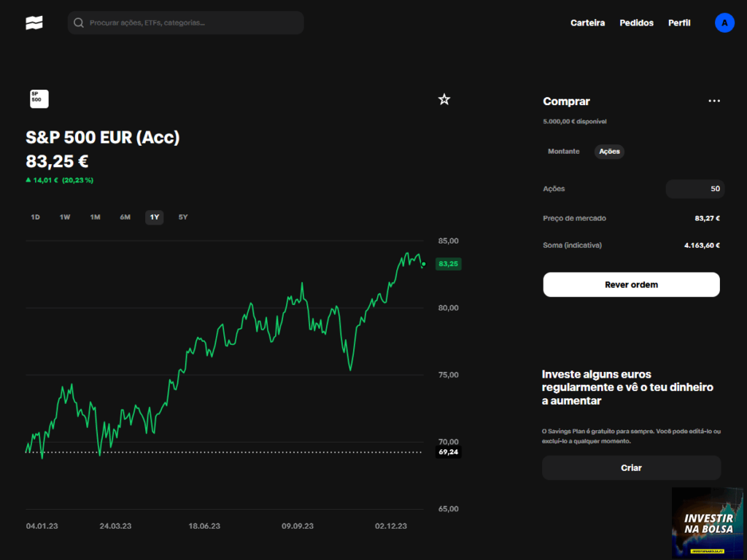This screenshot has height=560, width=747.
Task: Click the green end-point dot on chart
Action: point(424,264)
